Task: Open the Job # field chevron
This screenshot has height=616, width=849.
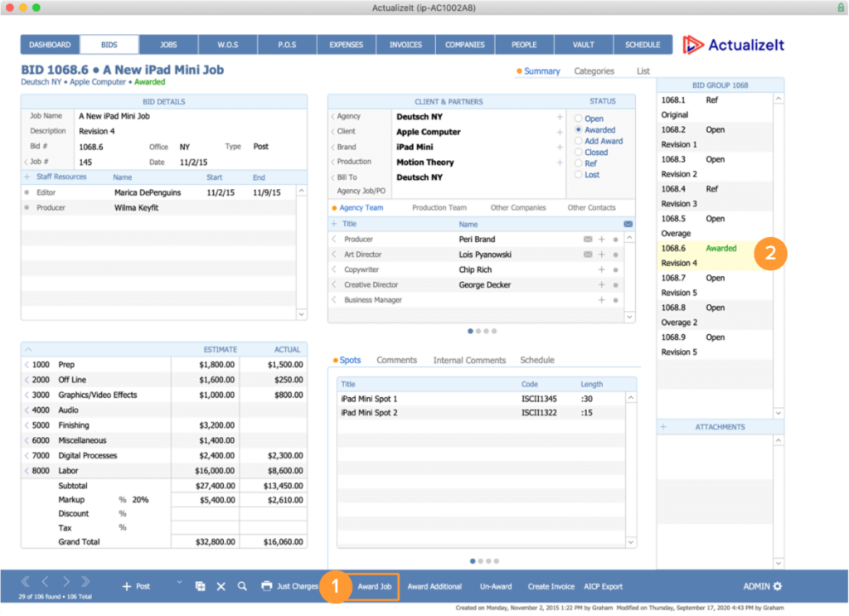Action: click(26, 162)
